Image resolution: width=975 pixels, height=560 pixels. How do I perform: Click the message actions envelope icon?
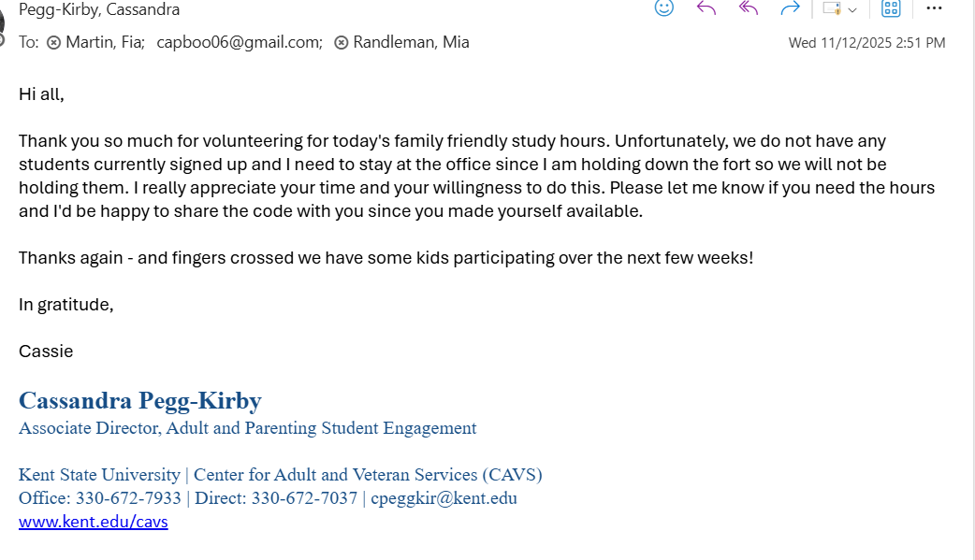(831, 8)
